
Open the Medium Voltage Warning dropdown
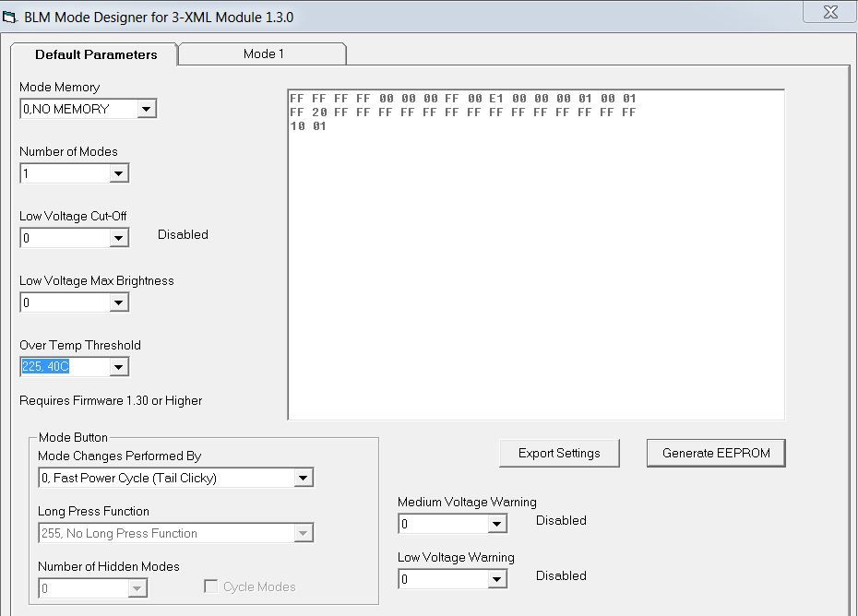pyautogui.click(x=496, y=524)
